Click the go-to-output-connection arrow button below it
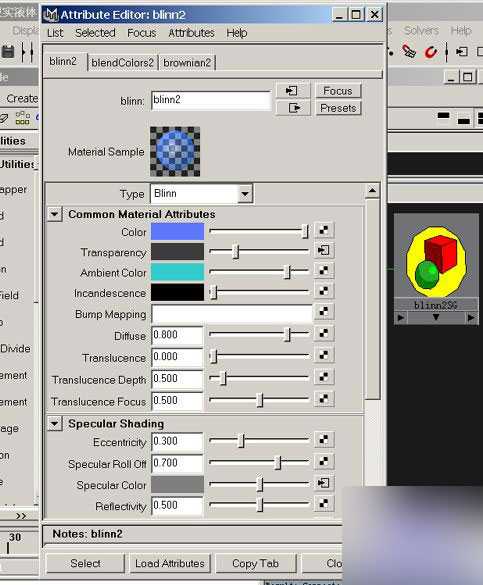The image size is (483, 585). pyautogui.click(x=292, y=108)
